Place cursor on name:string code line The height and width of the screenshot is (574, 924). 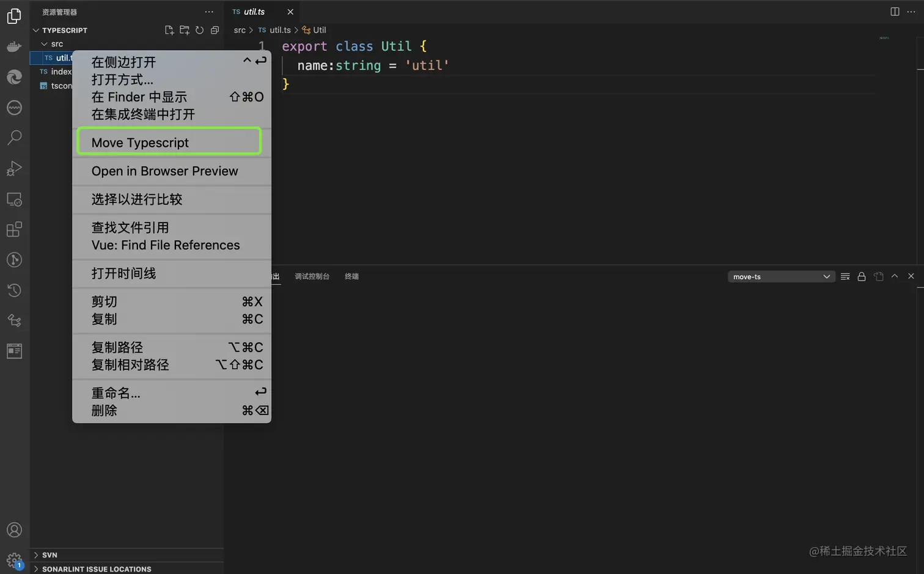[373, 65]
